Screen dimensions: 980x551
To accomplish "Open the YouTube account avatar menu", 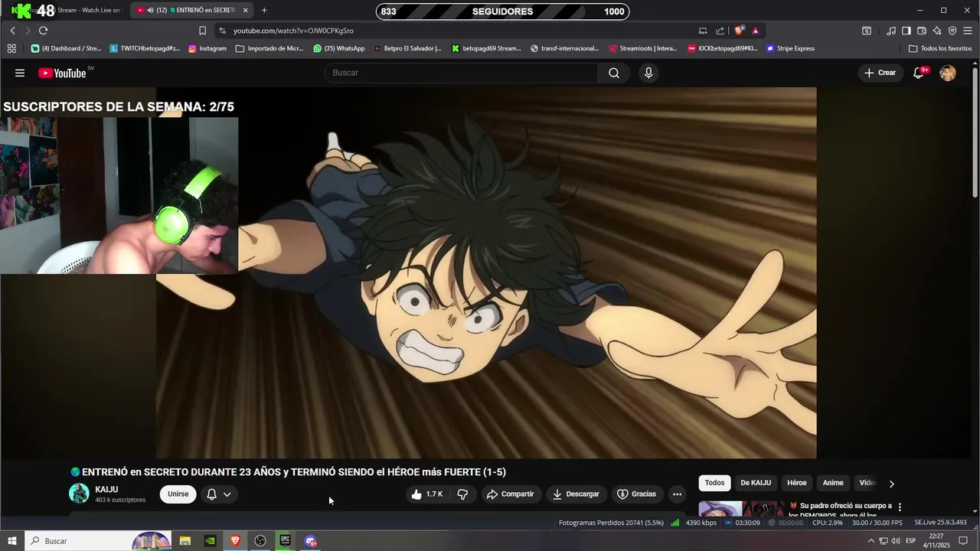I will coord(948,73).
